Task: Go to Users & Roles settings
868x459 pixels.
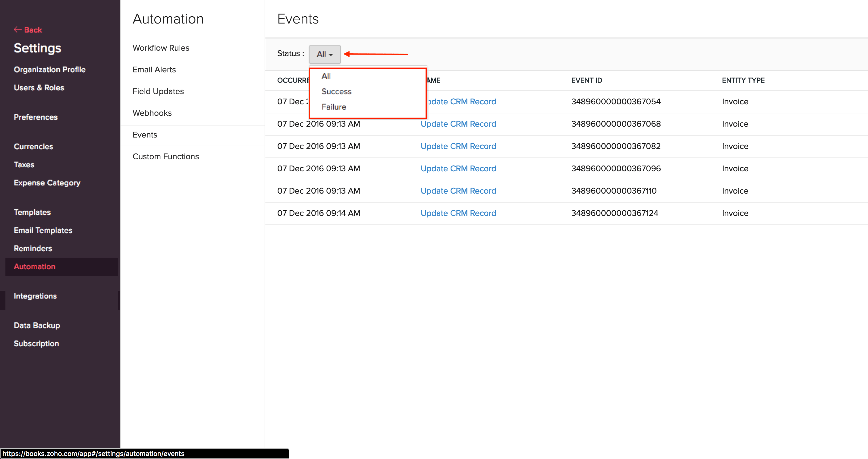Action: click(x=39, y=87)
